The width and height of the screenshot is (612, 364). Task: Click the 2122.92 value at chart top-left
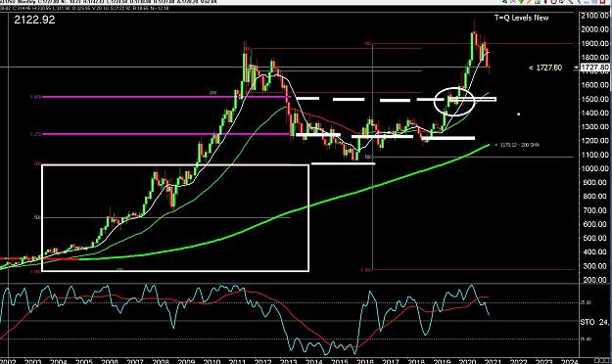pos(34,20)
